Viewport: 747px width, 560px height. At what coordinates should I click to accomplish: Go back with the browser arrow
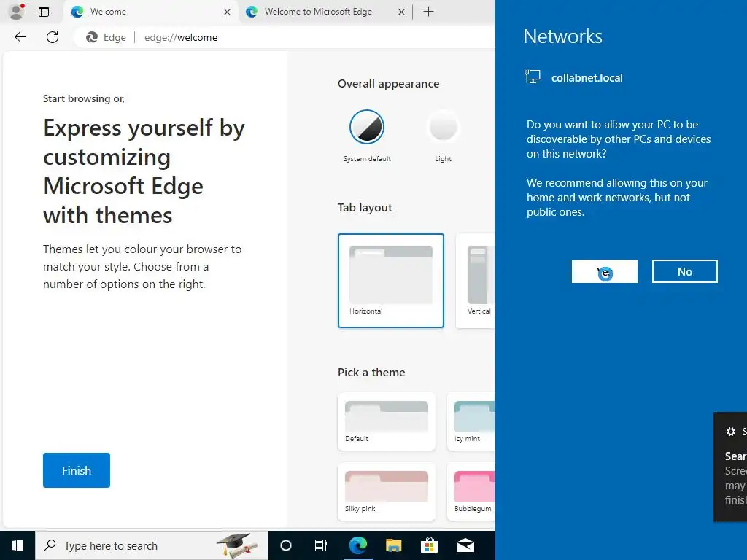coord(20,37)
